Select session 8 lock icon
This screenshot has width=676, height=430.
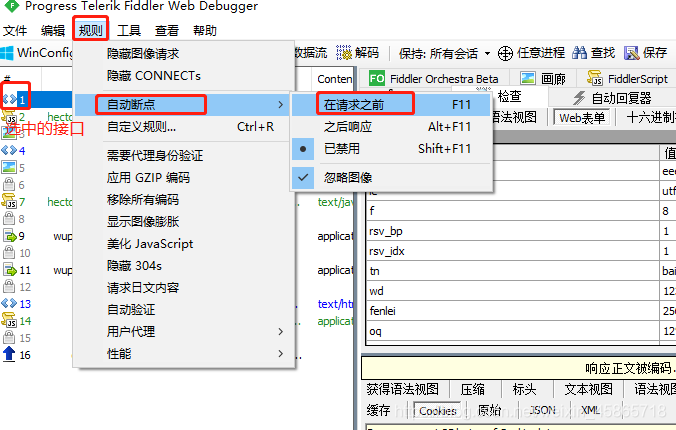click(9, 218)
